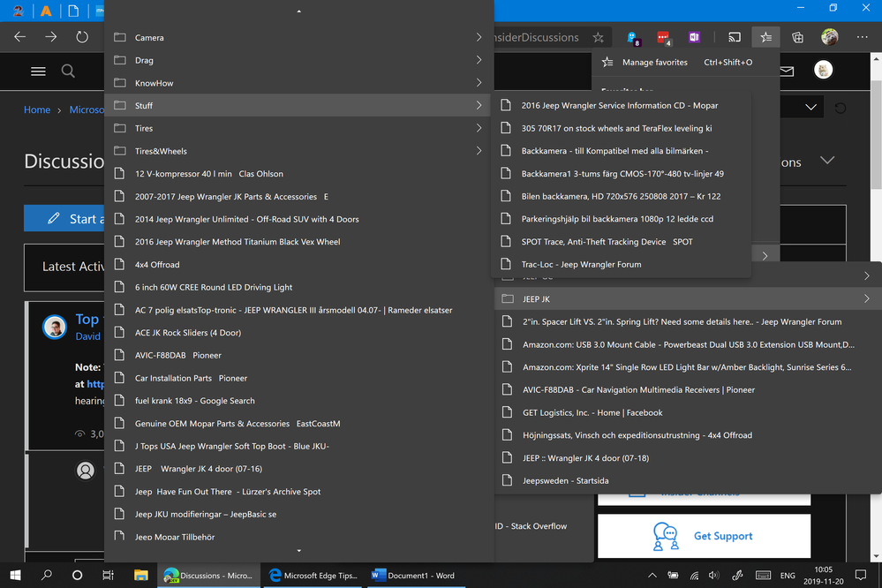Switch to Microsoft Edge Tips taskbar window
882x588 pixels.
(314, 575)
